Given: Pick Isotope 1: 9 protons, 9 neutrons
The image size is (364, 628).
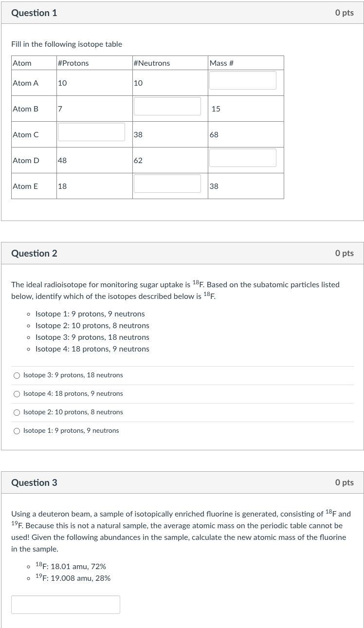Looking at the screenshot, I should [x=17, y=430].
